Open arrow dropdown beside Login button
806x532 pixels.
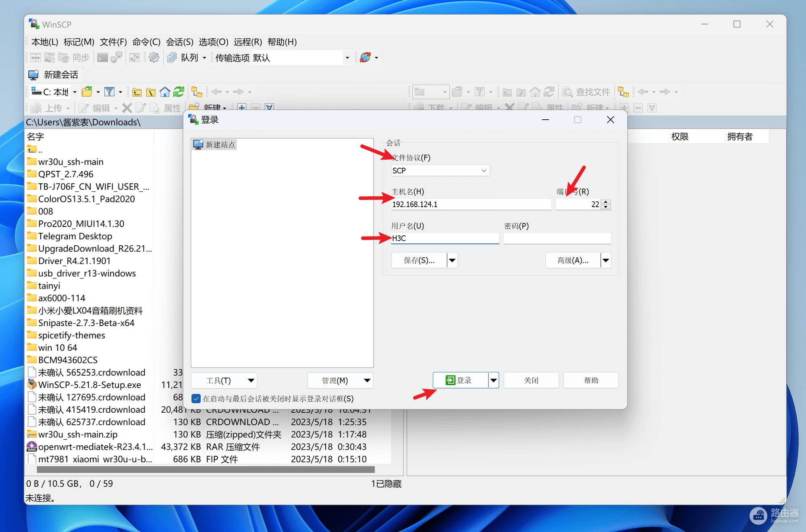click(x=493, y=380)
